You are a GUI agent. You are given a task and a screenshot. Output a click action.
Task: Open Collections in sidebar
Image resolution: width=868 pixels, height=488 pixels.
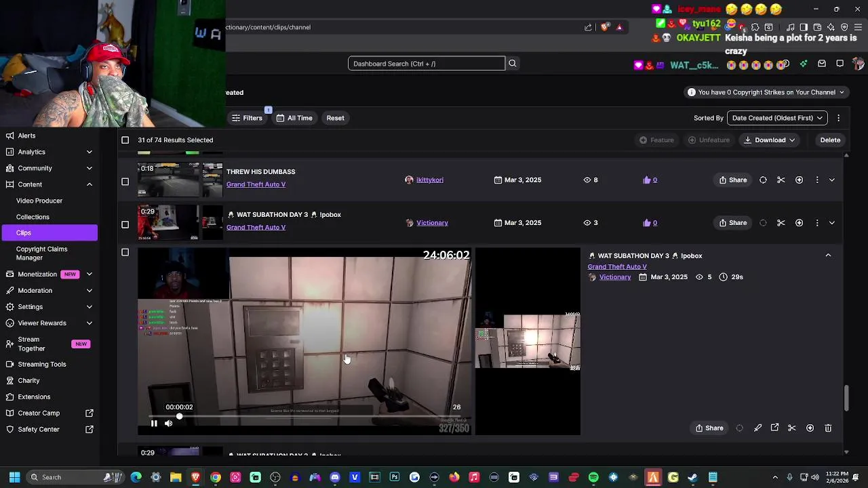click(x=49, y=217)
